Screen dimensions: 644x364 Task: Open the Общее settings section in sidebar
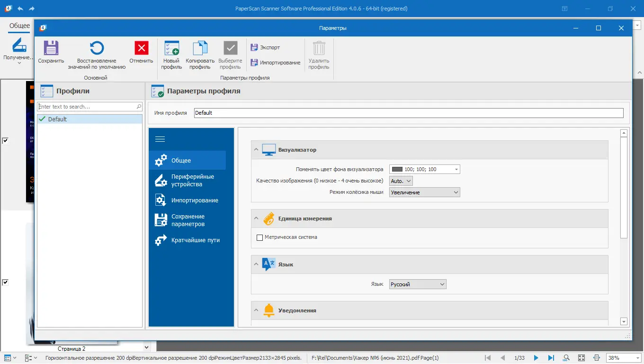coord(187,160)
